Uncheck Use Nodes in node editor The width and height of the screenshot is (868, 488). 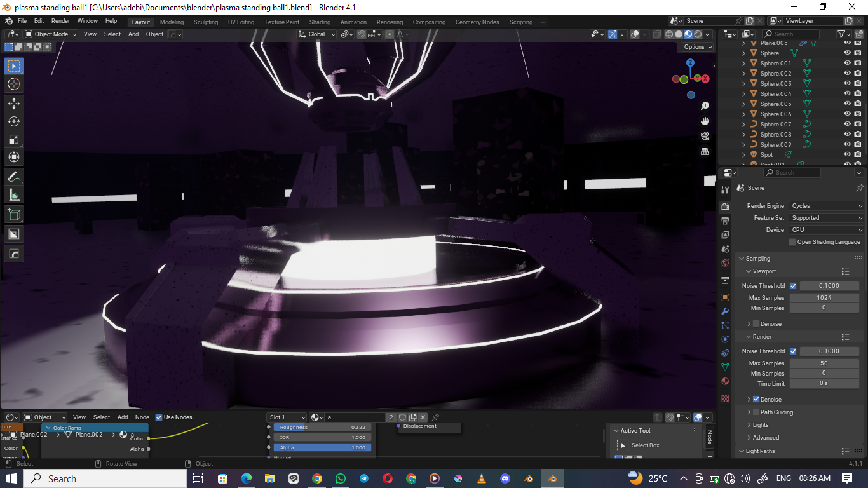point(159,417)
